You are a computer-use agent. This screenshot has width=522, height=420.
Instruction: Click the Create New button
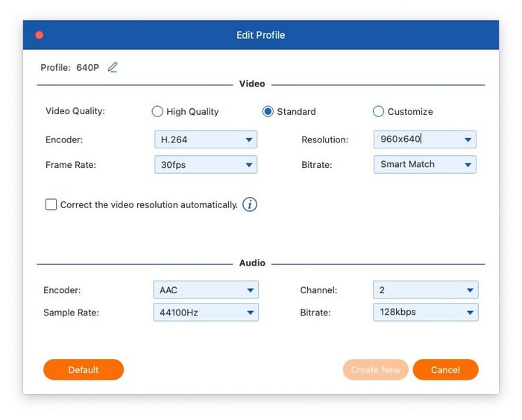click(x=376, y=370)
